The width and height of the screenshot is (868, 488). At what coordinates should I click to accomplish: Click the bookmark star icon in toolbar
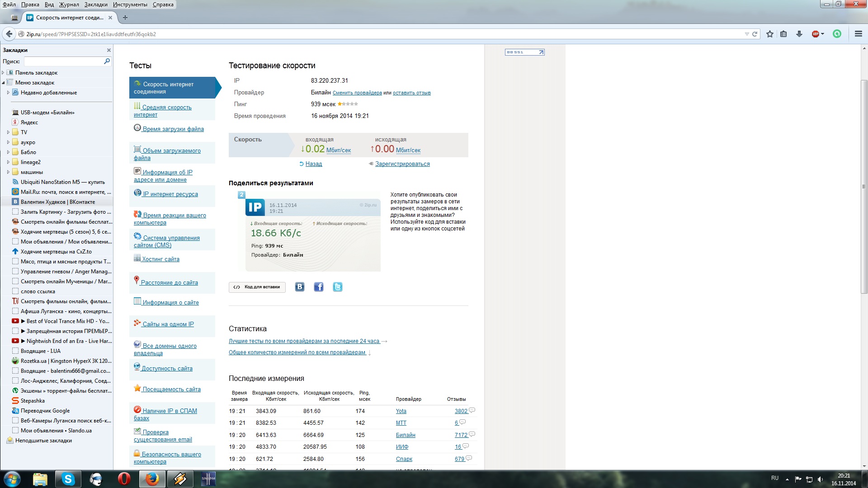(x=770, y=34)
